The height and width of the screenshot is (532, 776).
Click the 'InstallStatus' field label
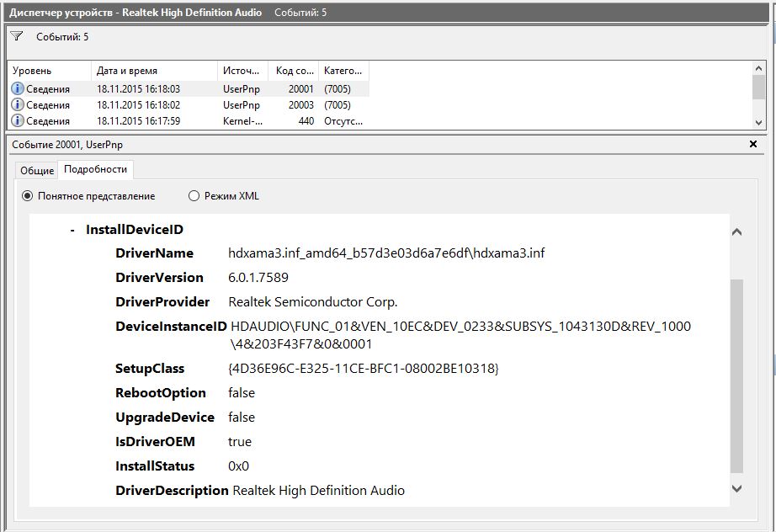[155, 466]
